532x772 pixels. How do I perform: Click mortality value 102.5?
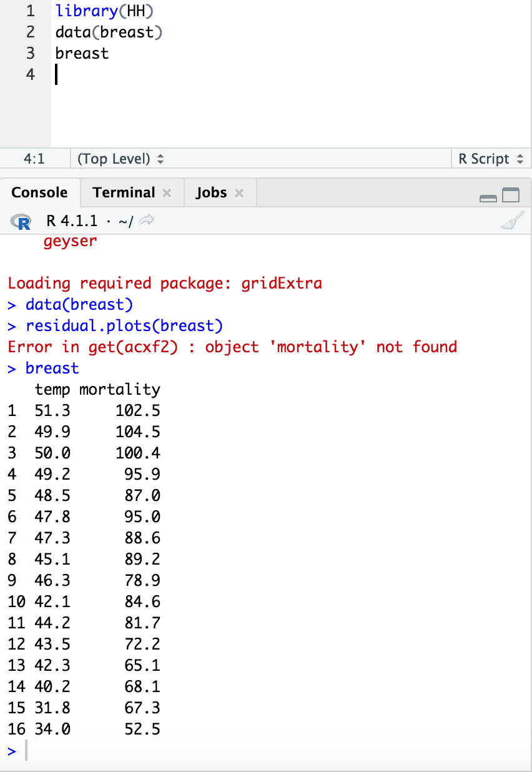(x=138, y=410)
